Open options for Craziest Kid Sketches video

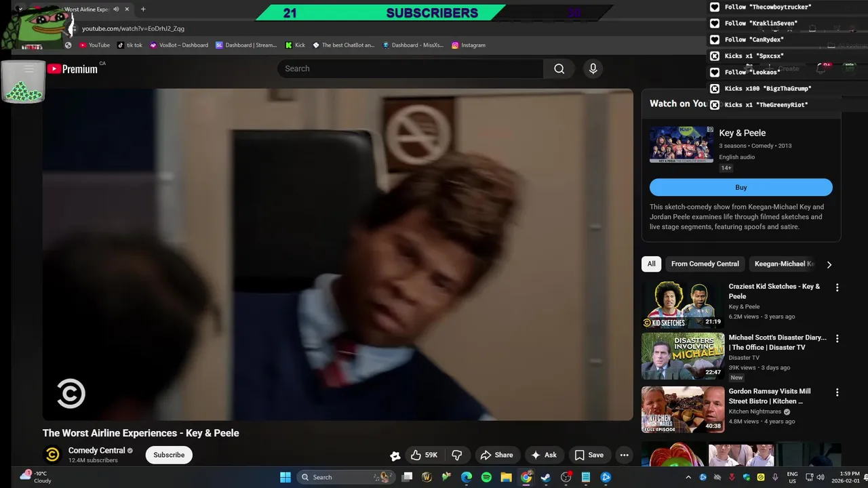(837, 287)
